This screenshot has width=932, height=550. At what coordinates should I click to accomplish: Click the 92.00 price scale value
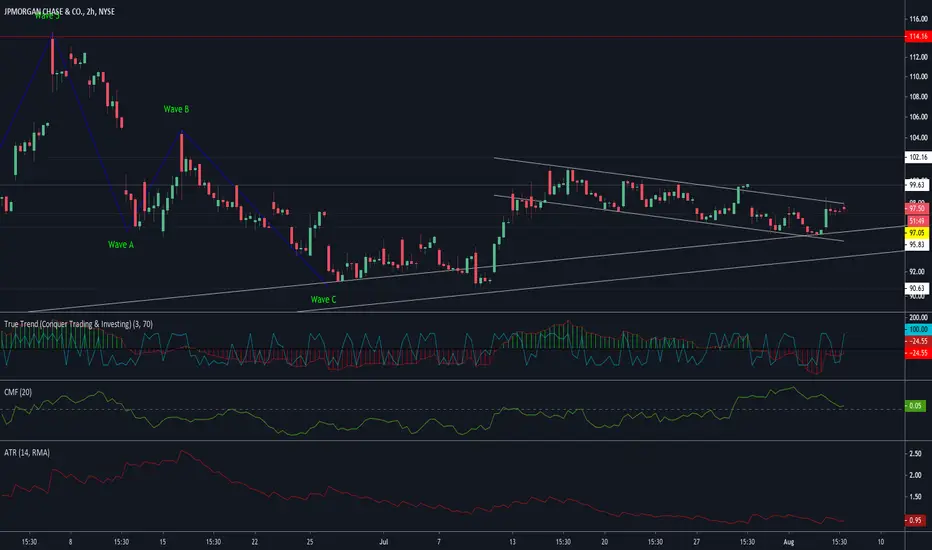pos(917,272)
